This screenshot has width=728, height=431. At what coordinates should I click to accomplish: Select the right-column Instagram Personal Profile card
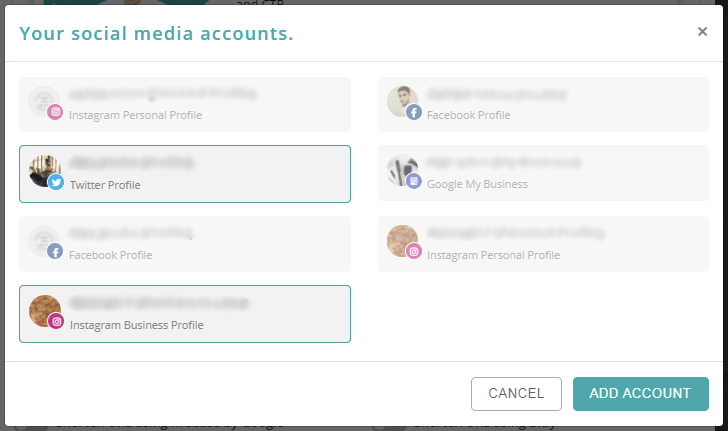coord(543,244)
